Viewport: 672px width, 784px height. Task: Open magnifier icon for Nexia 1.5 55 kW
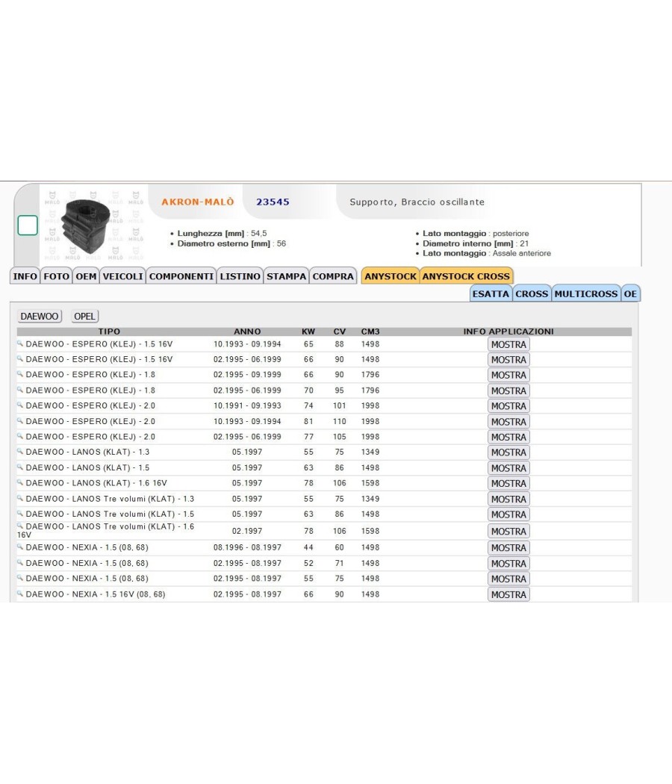(x=20, y=578)
